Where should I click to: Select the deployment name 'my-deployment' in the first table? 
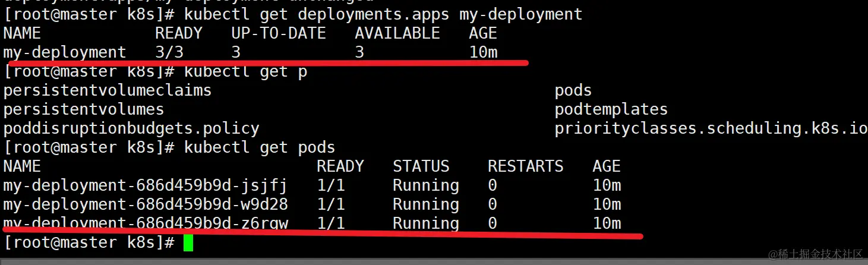point(65,52)
